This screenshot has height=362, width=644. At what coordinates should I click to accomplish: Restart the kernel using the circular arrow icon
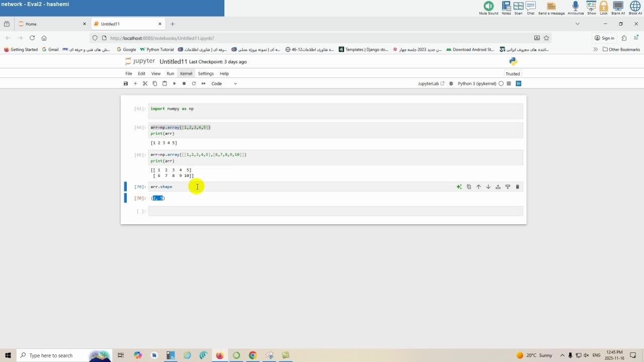pyautogui.click(x=194, y=83)
